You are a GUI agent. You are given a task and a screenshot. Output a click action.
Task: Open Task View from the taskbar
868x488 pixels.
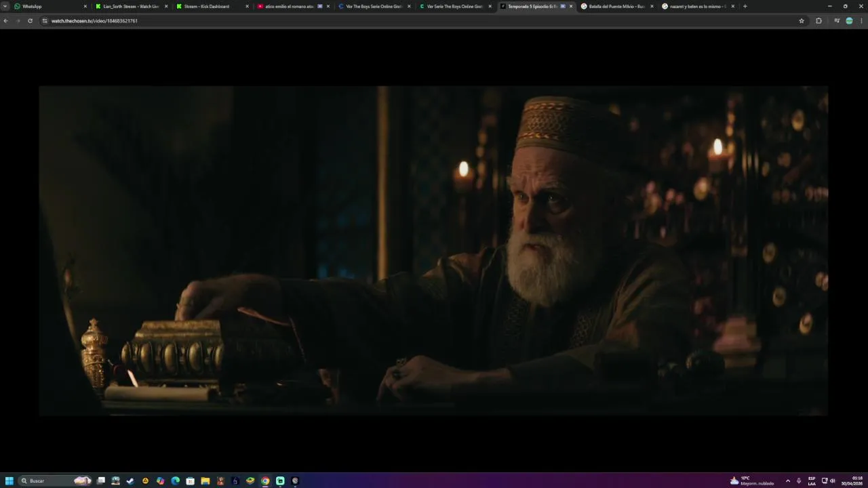click(x=101, y=481)
